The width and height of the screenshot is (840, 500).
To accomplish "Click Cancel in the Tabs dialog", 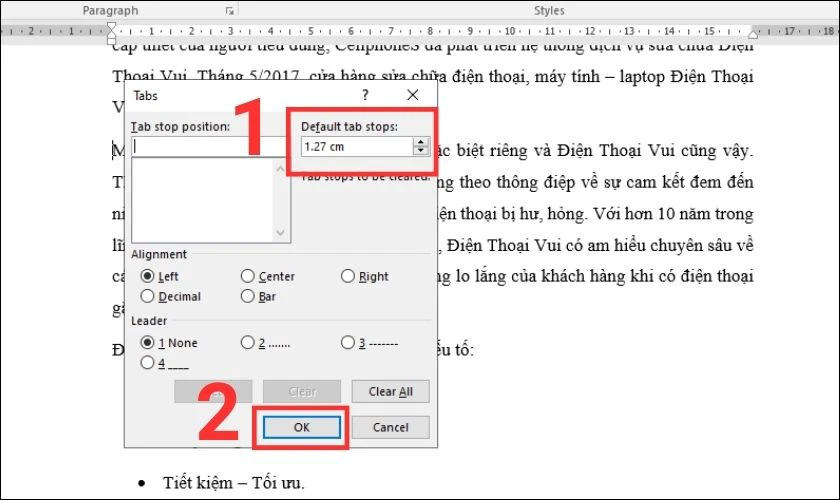I will click(x=391, y=427).
